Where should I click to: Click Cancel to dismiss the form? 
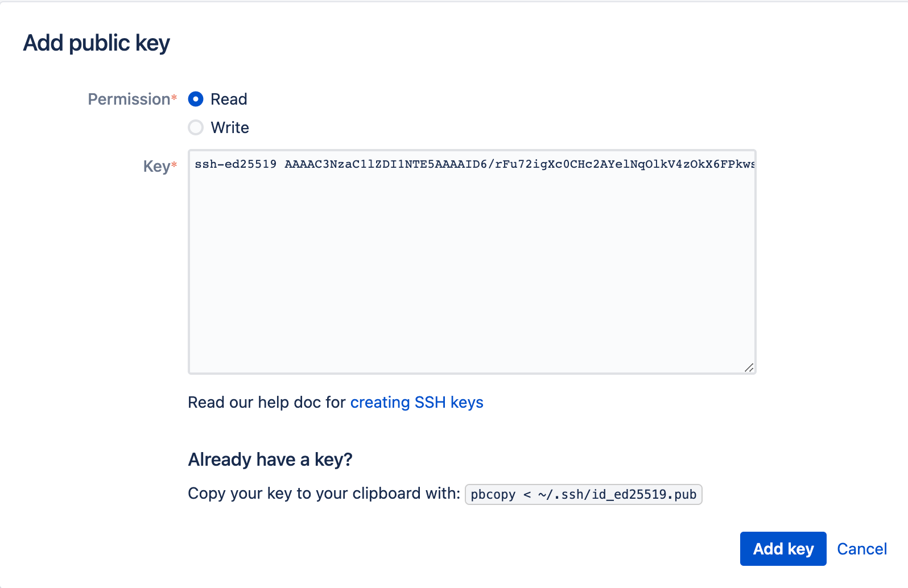point(862,549)
